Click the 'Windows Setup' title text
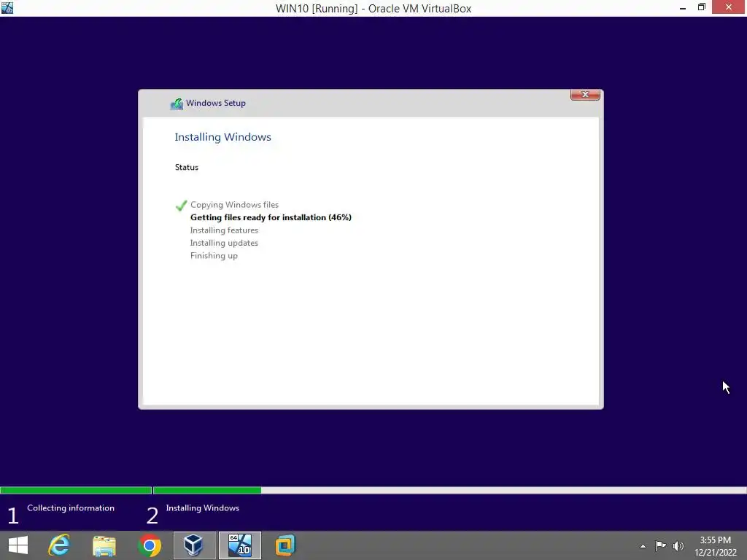The width and height of the screenshot is (747, 560). [x=215, y=103]
